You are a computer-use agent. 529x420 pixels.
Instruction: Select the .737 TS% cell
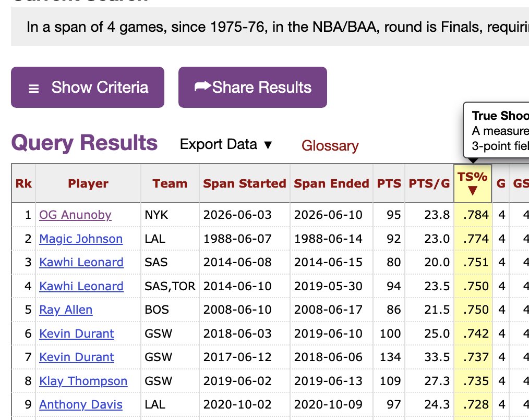[x=473, y=357]
